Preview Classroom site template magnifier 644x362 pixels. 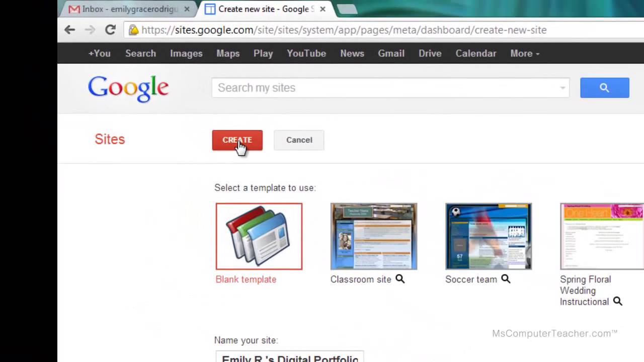tap(400, 279)
